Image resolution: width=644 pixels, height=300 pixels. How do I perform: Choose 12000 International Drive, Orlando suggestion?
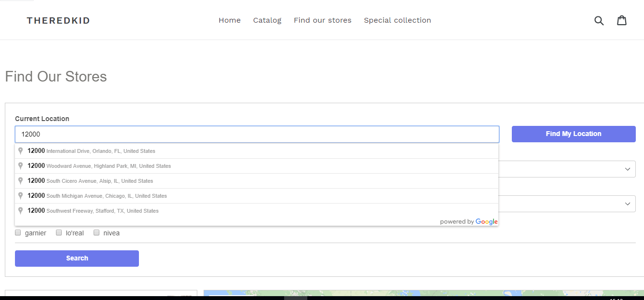(257, 151)
